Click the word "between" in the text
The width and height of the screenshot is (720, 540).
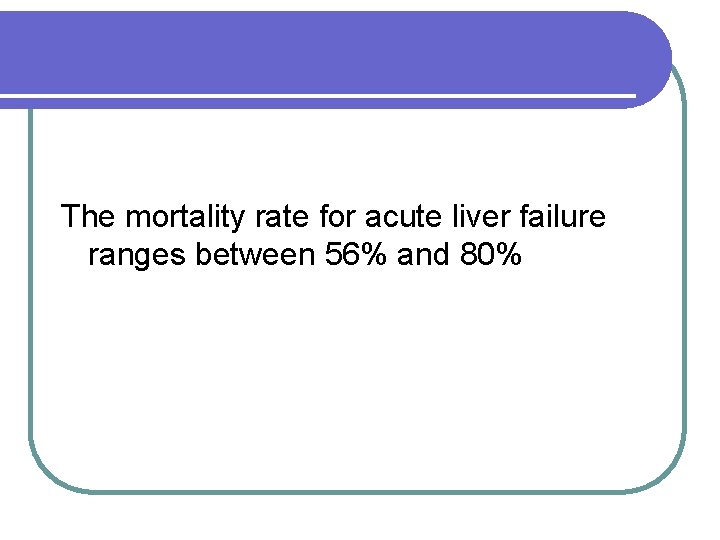click(257, 256)
